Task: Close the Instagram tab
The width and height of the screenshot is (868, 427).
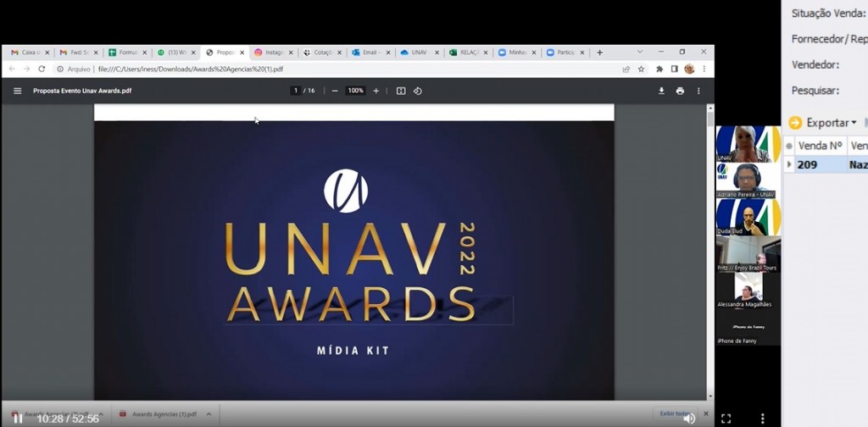Action: click(x=291, y=53)
